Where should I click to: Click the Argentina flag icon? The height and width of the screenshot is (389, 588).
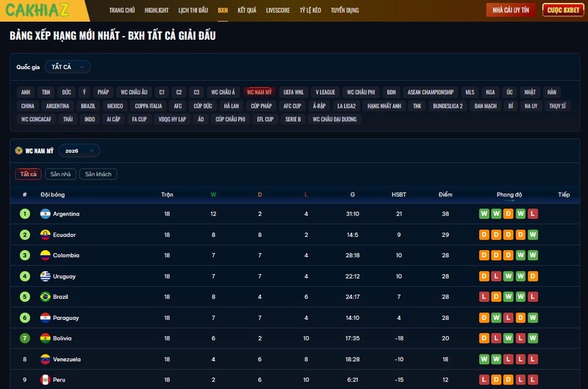click(x=45, y=214)
